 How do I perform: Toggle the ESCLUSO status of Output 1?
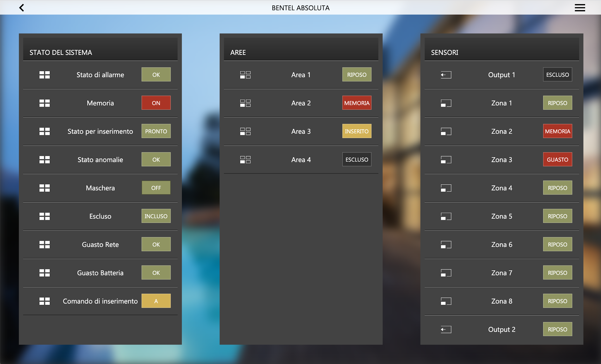pos(557,75)
